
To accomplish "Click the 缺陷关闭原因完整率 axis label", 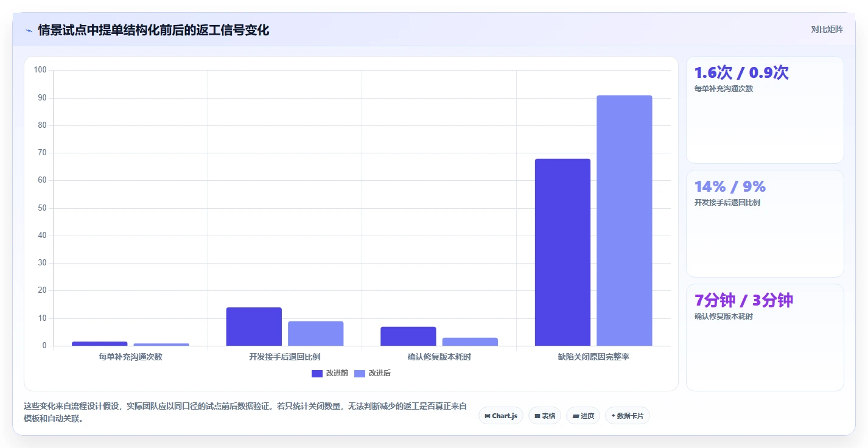I will (593, 357).
